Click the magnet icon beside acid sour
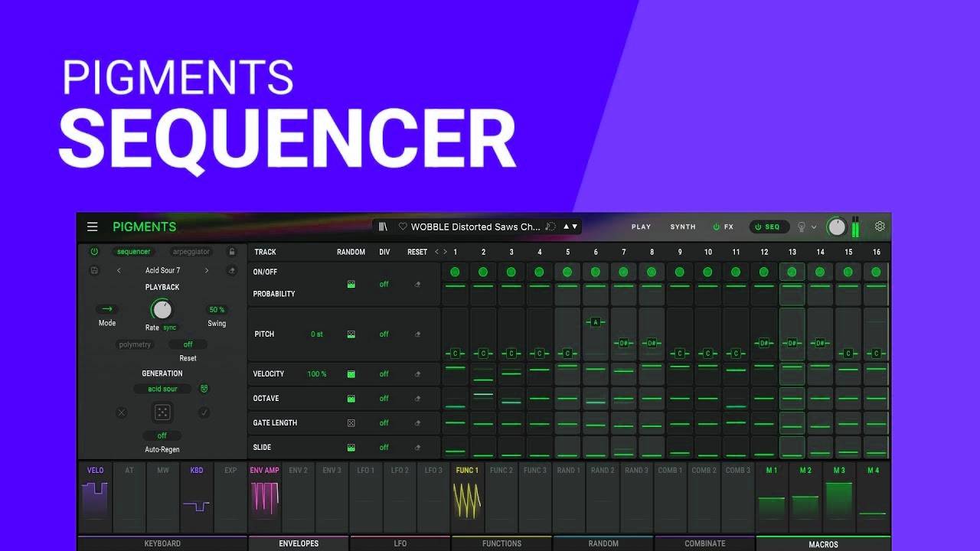Screen dimensions: 980x551 204,389
